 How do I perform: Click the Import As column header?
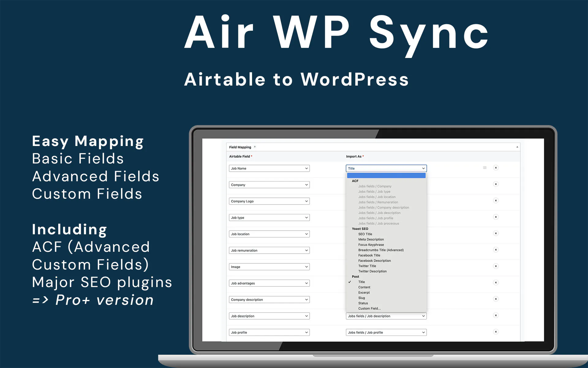pos(354,156)
